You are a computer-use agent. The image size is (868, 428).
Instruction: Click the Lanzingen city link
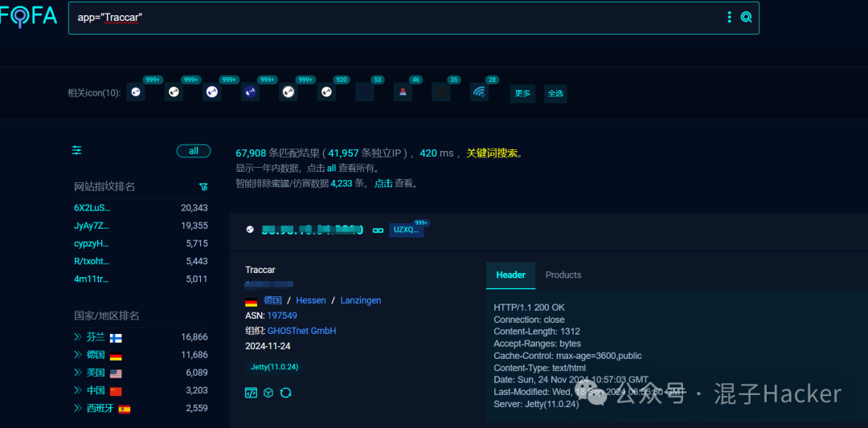pyautogui.click(x=360, y=300)
